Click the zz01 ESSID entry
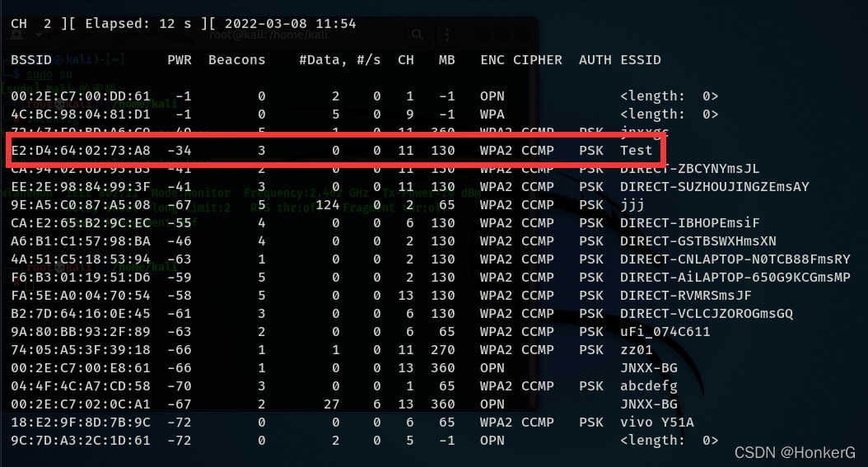 click(x=636, y=350)
